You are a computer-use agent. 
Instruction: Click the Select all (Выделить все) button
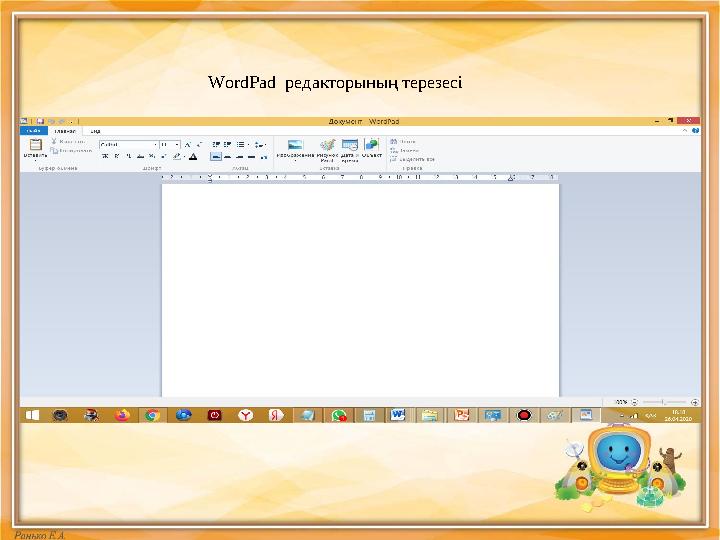(x=412, y=159)
